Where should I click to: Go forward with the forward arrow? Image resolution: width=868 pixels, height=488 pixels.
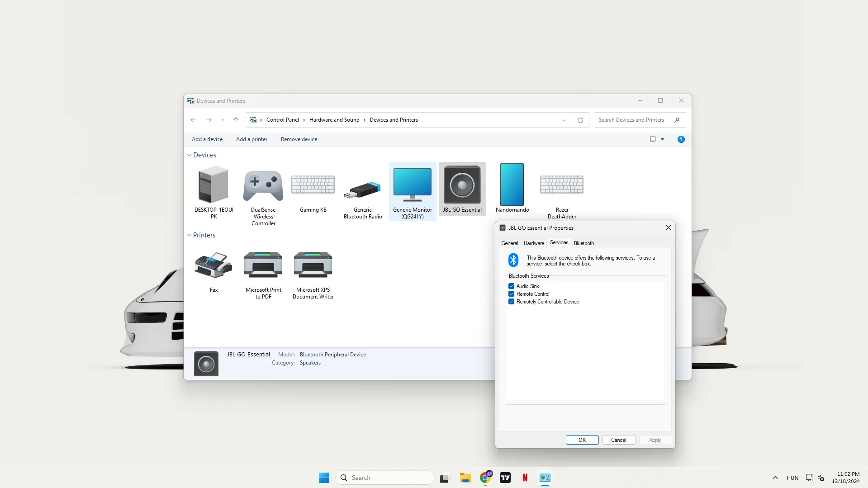[x=209, y=120]
